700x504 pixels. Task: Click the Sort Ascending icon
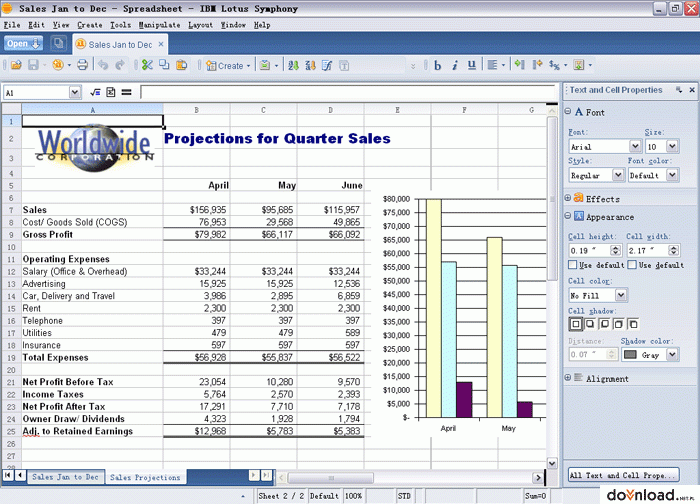[293, 66]
